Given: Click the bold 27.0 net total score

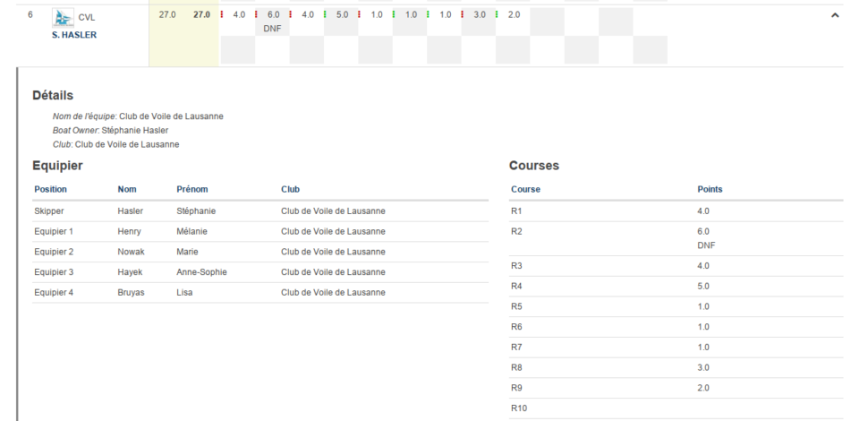Looking at the screenshot, I should (201, 15).
